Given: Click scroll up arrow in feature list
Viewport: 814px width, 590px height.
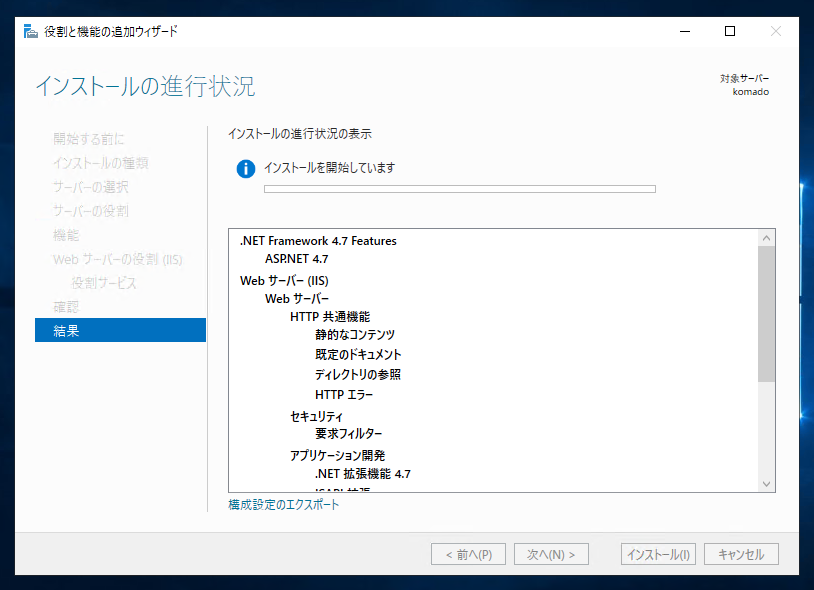Looking at the screenshot, I should (x=766, y=238).
